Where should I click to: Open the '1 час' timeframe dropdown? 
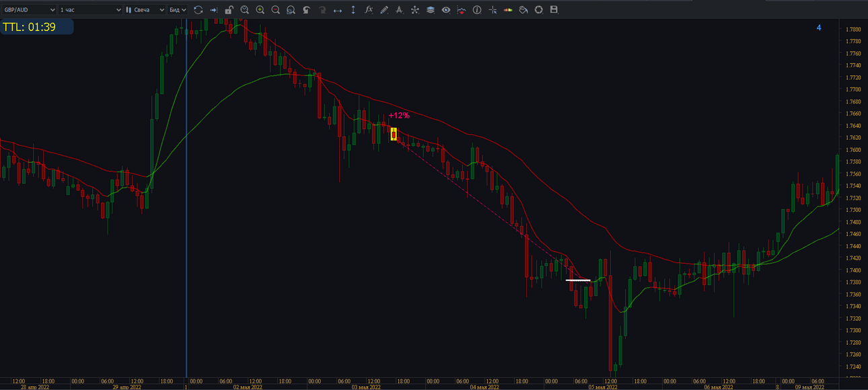click(90, 10)
